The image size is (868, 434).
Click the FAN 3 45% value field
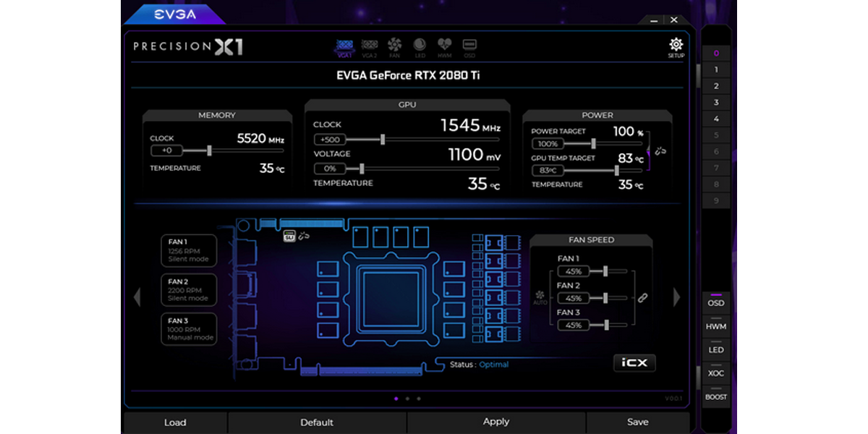574,325
